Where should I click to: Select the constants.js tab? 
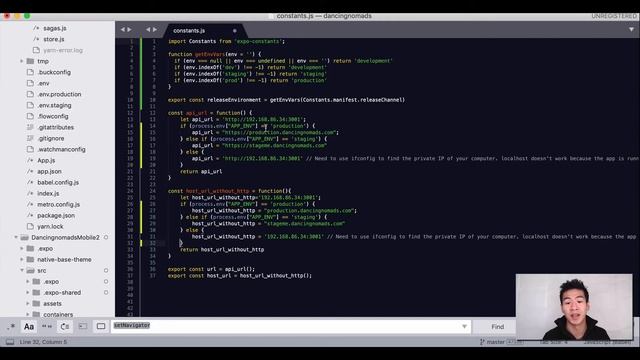[189, 31]
